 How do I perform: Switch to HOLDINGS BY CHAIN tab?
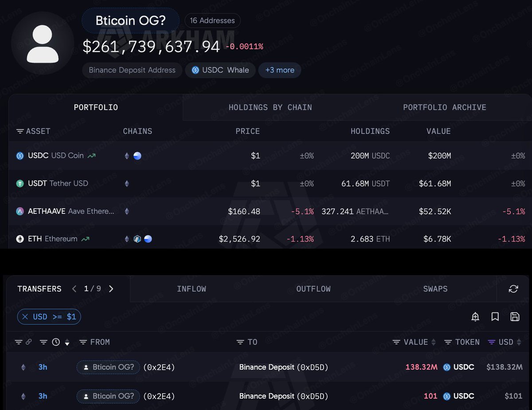270,107
